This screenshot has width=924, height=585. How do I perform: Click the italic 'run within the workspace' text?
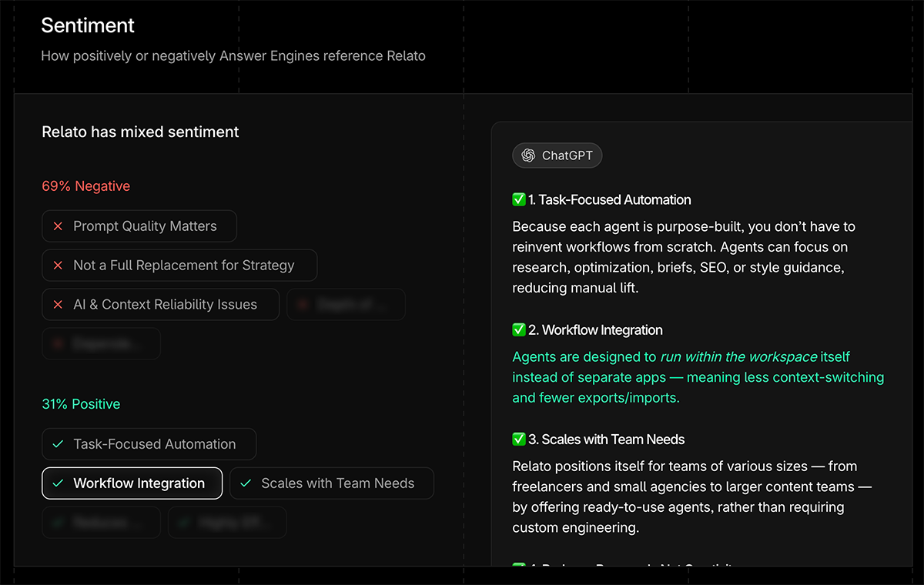(738, 357)
